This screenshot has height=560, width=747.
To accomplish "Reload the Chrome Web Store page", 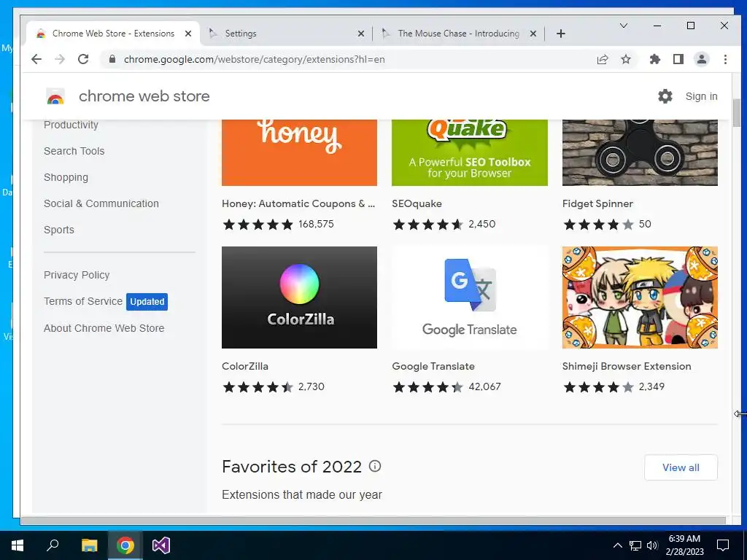I will (x=83, y=59).
